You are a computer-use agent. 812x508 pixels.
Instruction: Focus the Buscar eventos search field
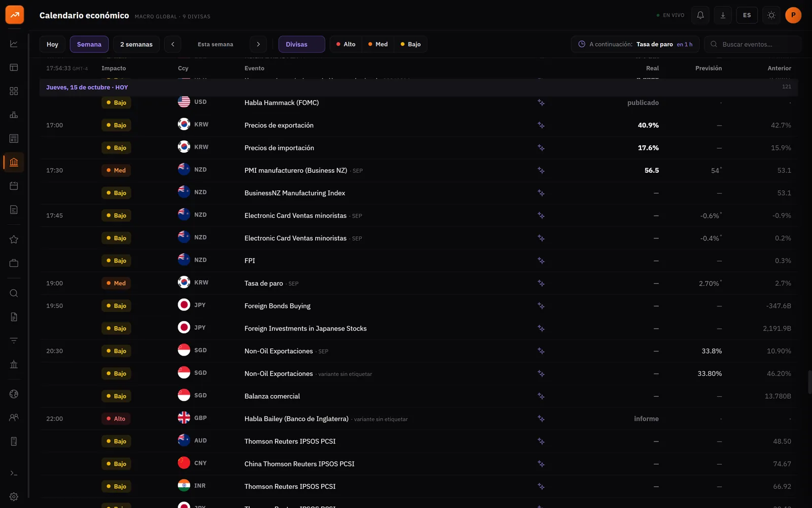point(753,44)
